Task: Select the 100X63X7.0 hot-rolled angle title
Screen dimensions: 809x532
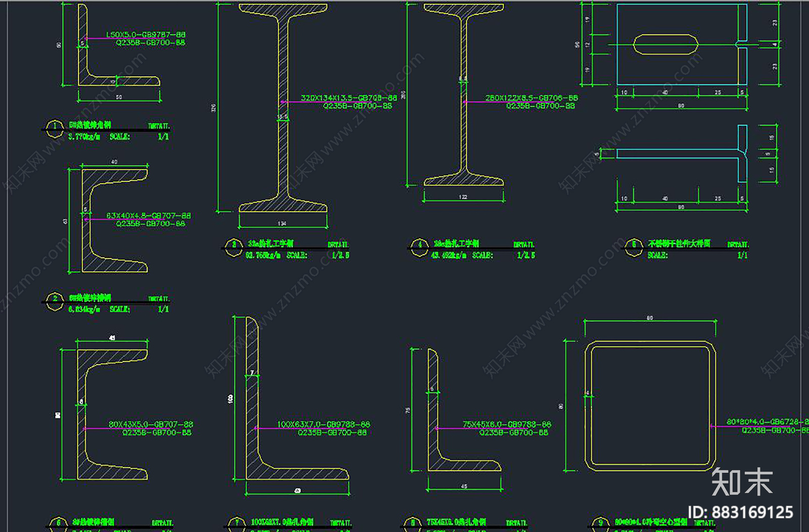Action: click(282, 522)
